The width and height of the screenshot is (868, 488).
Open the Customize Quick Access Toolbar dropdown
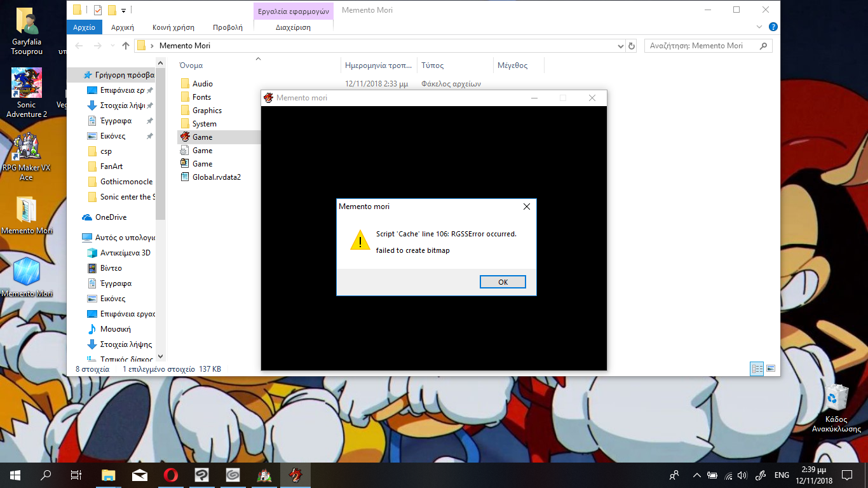pos(123,10)
